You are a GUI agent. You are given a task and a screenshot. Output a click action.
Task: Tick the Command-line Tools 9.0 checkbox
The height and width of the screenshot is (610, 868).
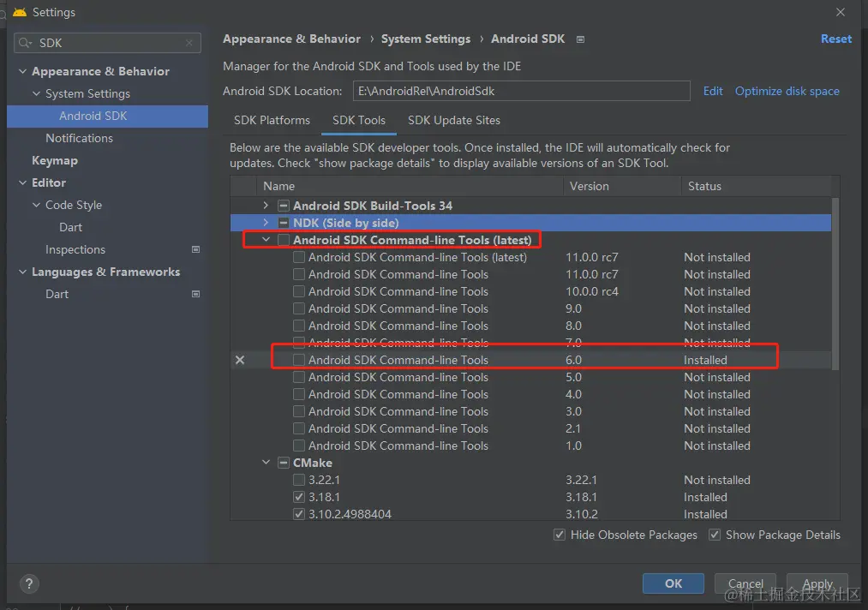tap(299, 308)
